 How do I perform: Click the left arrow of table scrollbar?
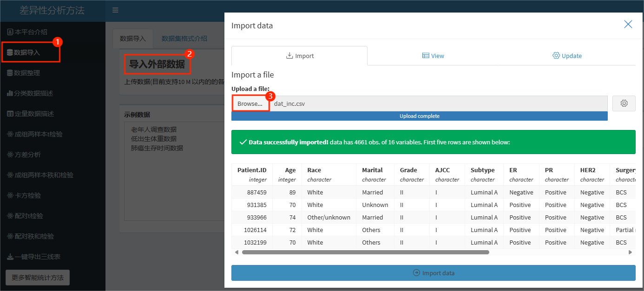click(237, 252)
